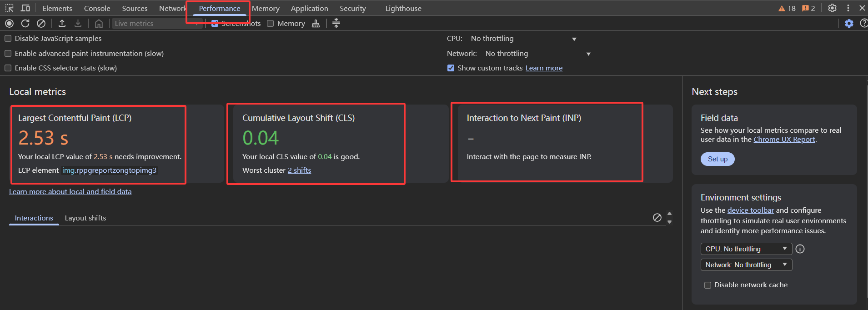Clear the interactions log

(x=657, y=217)
